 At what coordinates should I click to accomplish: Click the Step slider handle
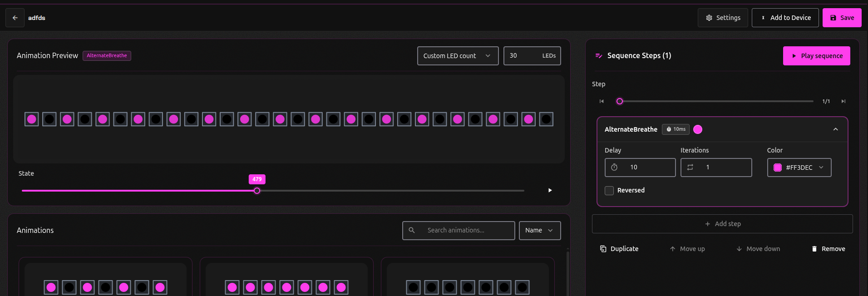point(620,101)
